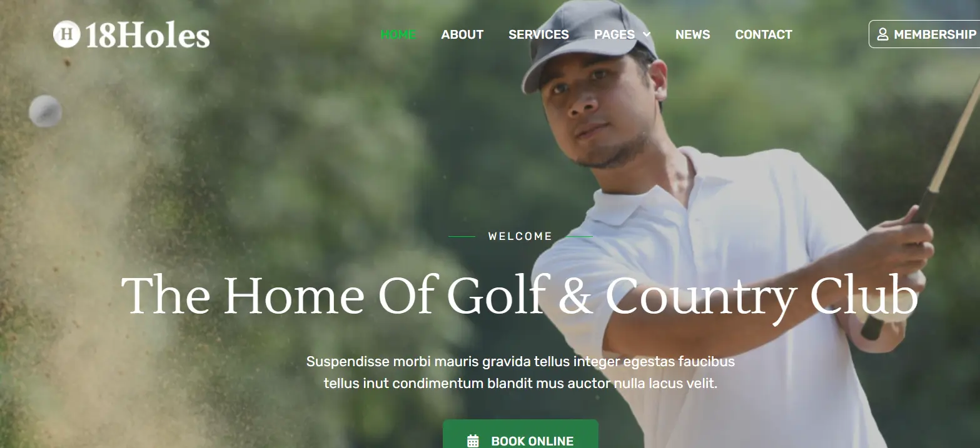
Task: Click the WELCOME subtitle label
Action: pos(520,236)
